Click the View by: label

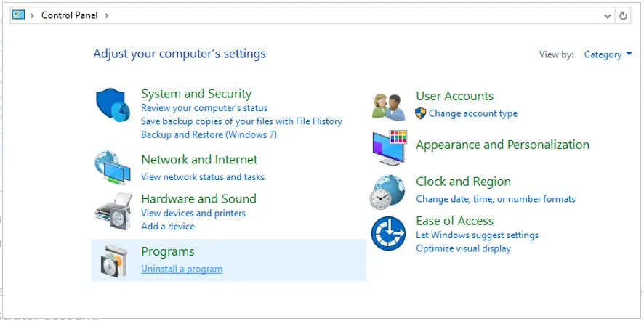(556, 54)
